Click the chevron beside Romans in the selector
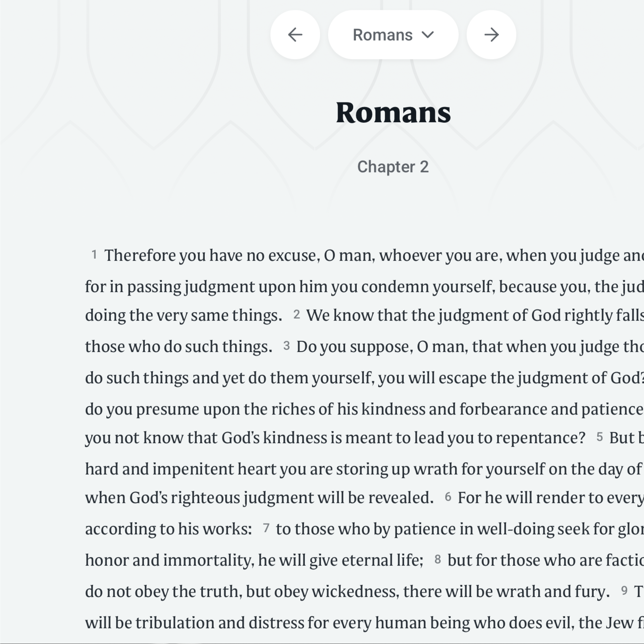Screen dimensions: 644x644 tap(428, 35)
